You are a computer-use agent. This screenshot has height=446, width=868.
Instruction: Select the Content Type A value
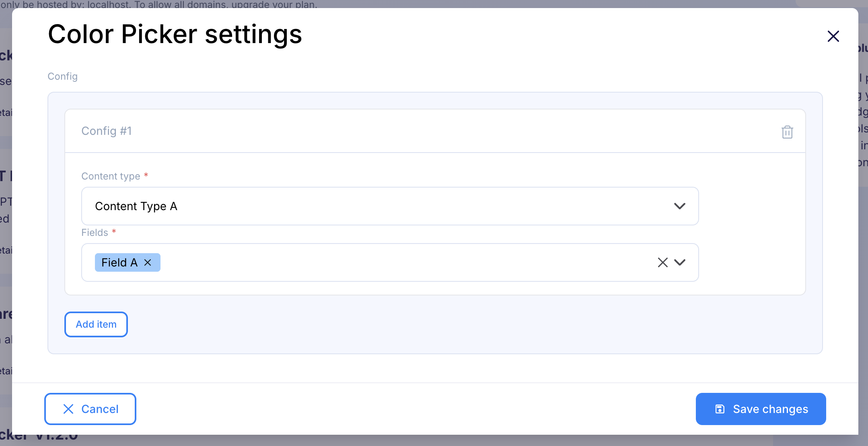click(x=136, y=206)
